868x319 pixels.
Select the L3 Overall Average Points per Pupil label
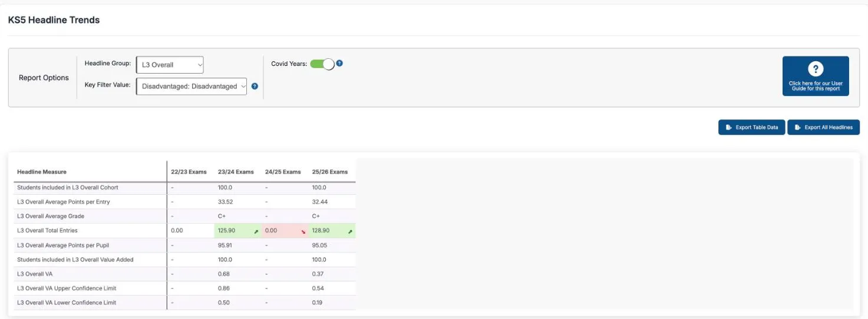[63, 245]
